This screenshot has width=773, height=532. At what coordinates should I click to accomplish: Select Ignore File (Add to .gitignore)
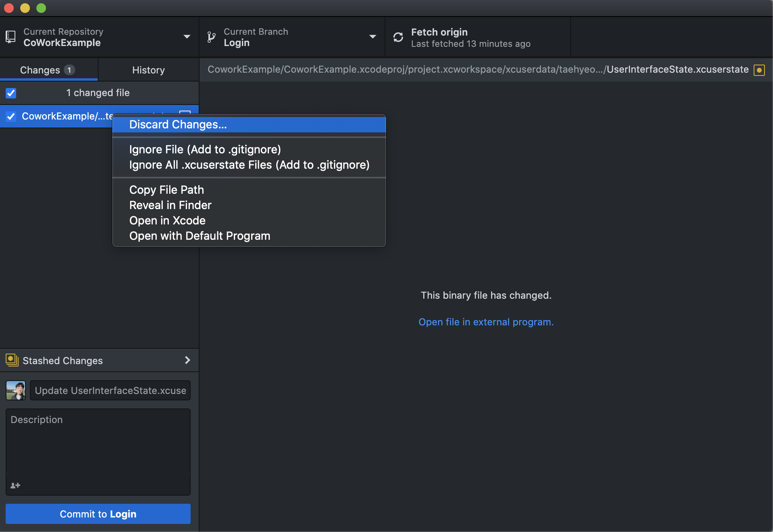click(249, 150)
